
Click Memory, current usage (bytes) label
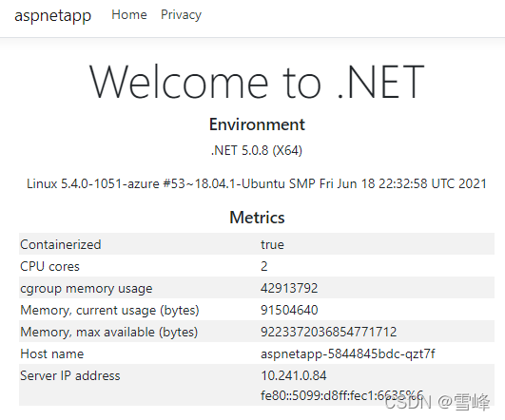[x=109, y=311]
